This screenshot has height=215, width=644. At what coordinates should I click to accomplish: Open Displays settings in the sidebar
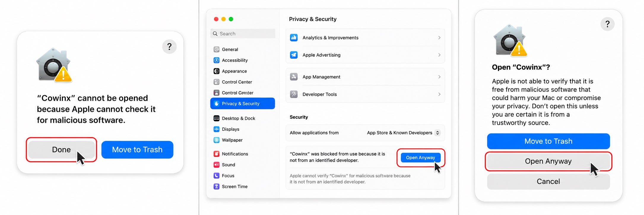(x=242, y=129)
